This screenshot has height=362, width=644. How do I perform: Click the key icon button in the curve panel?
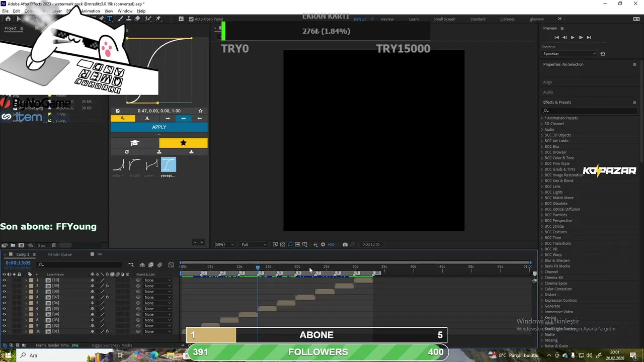click(123, 118)
